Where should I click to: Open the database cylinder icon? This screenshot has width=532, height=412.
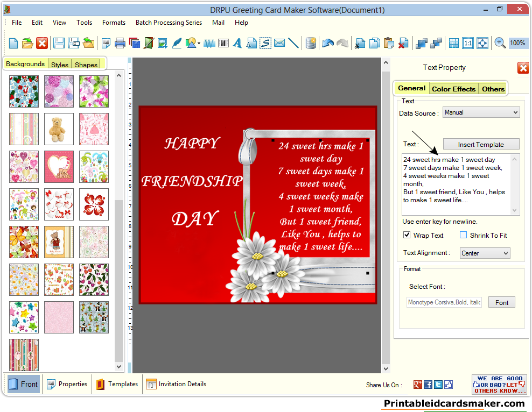311,43
